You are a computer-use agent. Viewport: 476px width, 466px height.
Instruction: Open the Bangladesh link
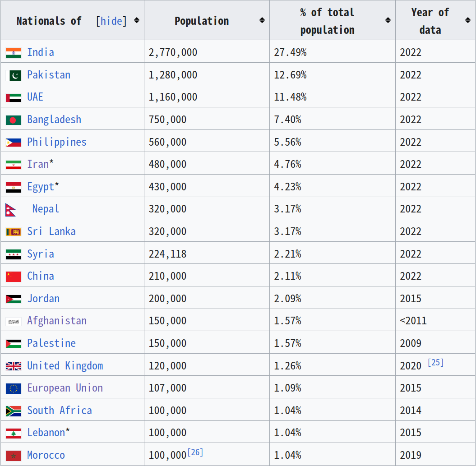tap(54, 119)
